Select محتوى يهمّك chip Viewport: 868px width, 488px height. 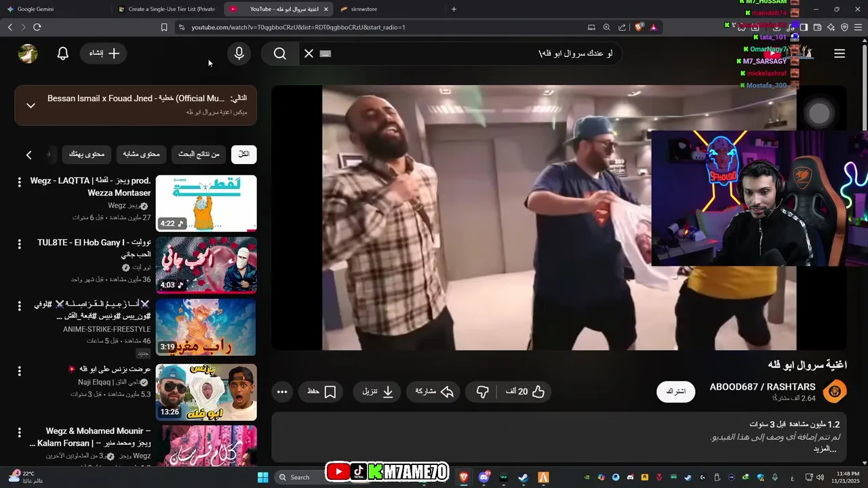[x=87, y=155]
